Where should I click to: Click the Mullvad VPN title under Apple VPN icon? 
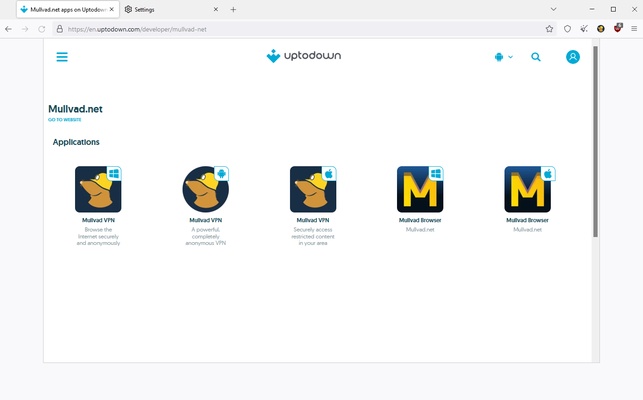point(313,220)
